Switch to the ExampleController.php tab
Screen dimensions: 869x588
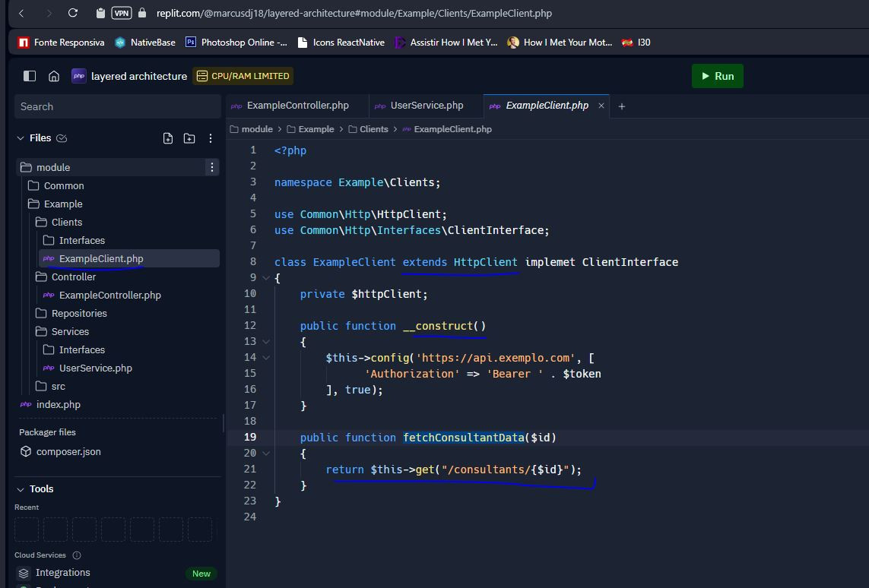(x=297, y=106)
